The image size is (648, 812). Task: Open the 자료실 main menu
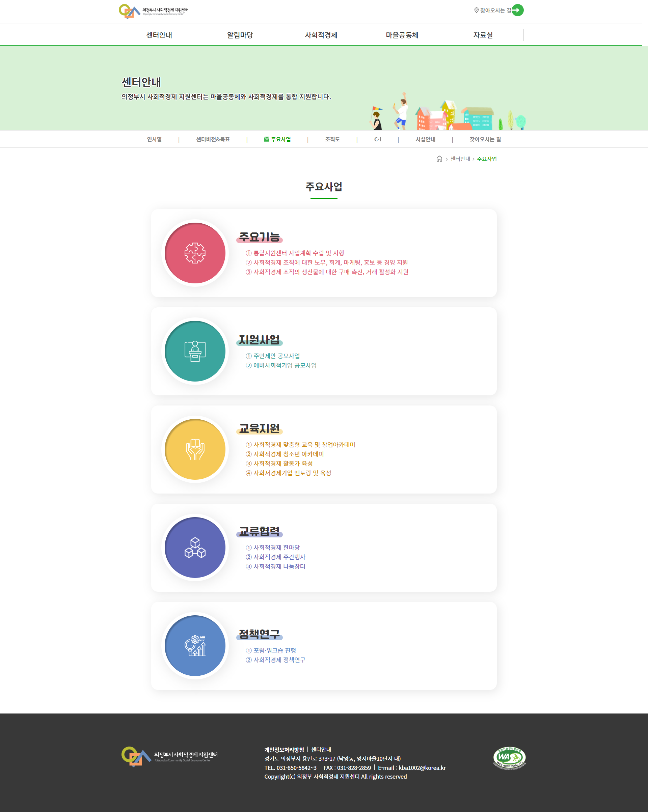(x=483, y=35)
